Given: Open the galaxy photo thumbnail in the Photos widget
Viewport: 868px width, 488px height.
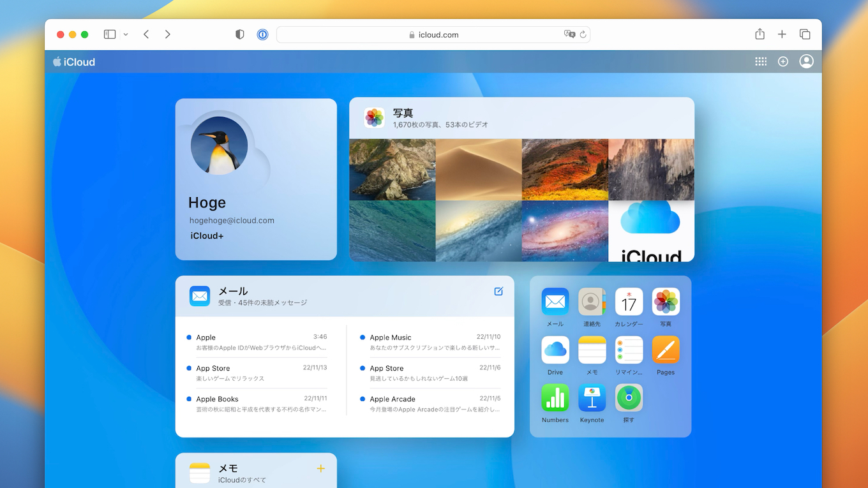Looking at the screenshot, I should tap(565, 231).
